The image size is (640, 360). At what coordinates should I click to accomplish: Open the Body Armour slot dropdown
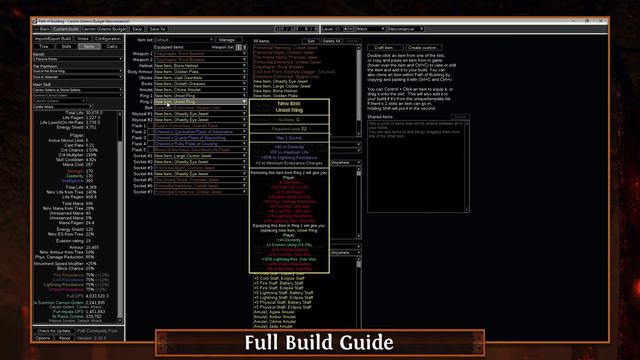(x=200, y=71)
